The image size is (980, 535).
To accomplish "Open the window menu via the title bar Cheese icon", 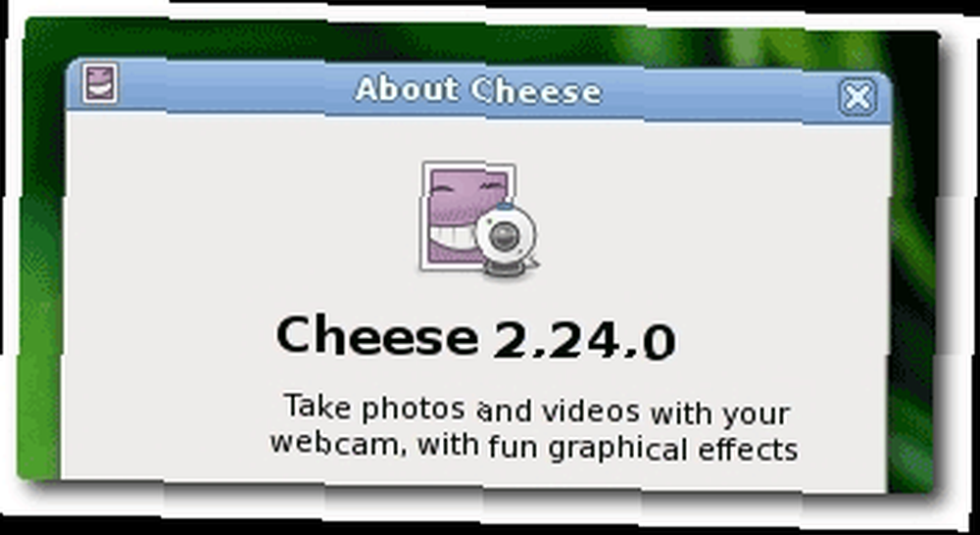I will coord(100,83).
